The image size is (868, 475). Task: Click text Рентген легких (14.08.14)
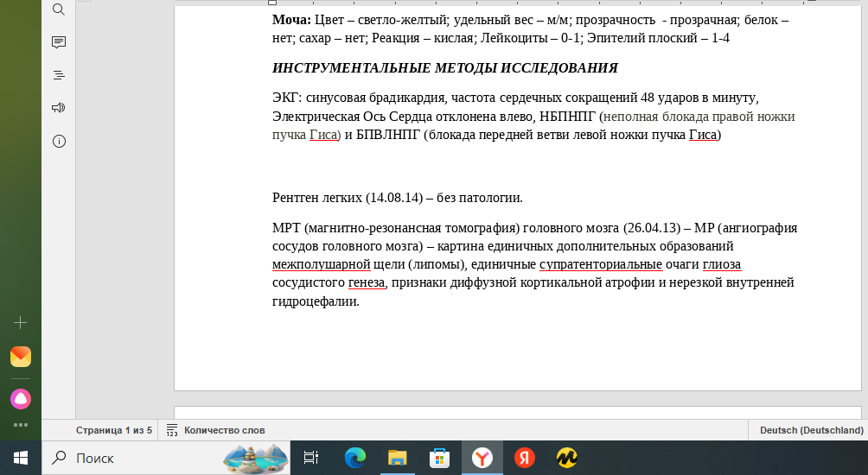pyautogui.click(x=348, y=198)
